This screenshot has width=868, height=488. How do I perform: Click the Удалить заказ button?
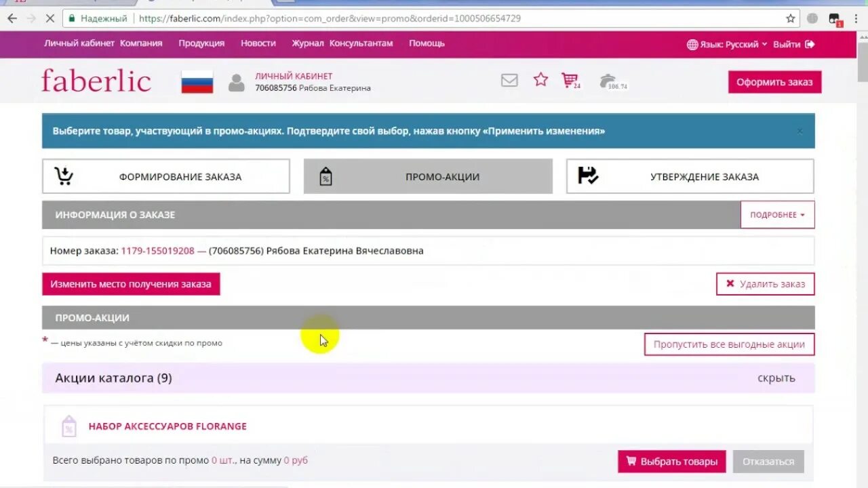766,284
